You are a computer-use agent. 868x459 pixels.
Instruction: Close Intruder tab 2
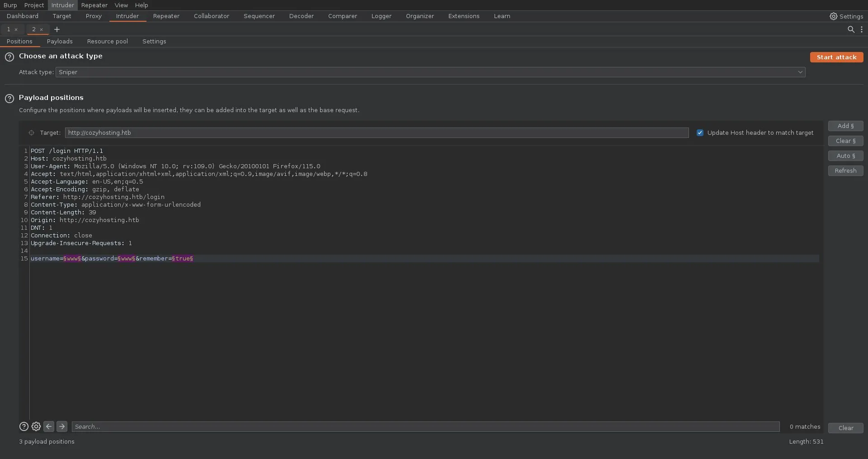pos(42,29)
